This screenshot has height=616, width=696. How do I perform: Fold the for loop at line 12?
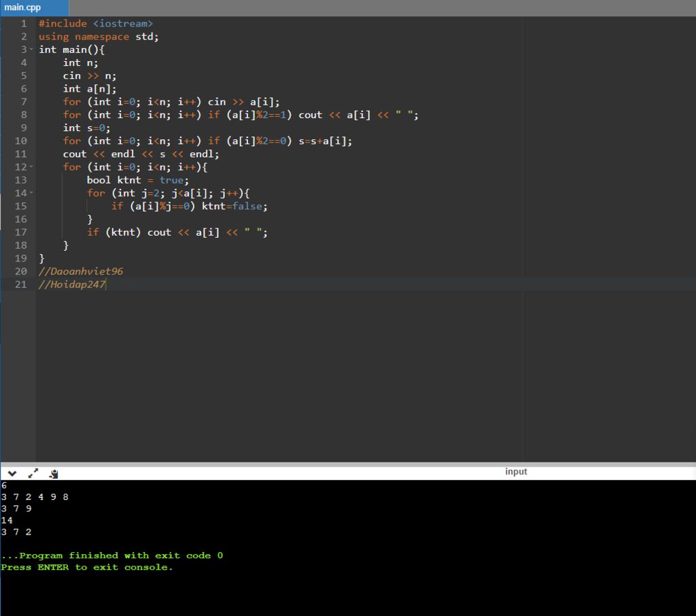31,167
